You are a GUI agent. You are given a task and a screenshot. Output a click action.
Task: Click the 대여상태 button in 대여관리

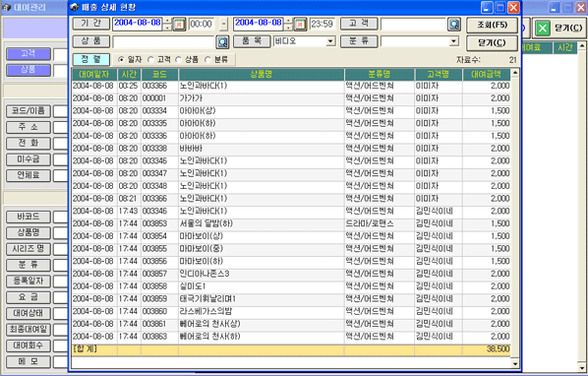[29, 313]
